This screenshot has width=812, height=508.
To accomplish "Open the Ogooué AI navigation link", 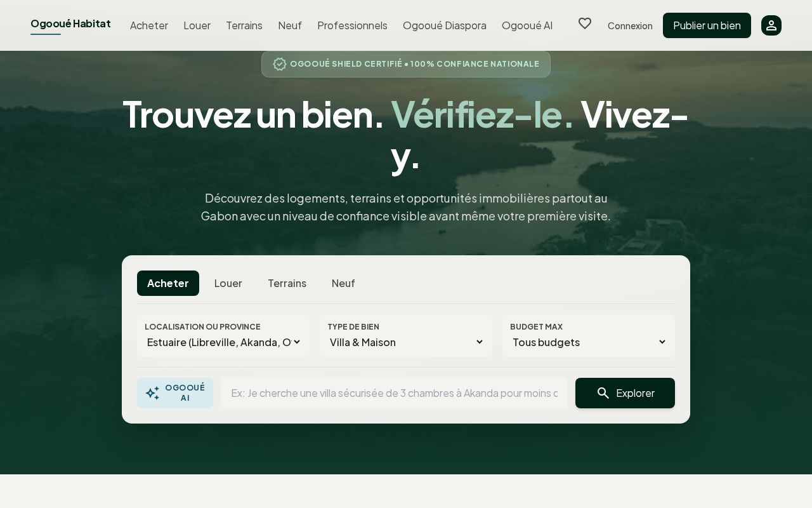I will (527, 25).
